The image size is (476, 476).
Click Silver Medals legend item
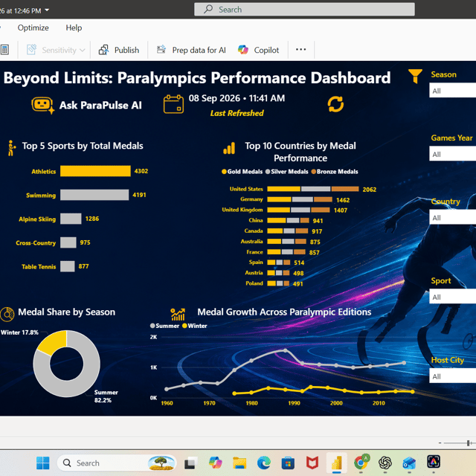coord(286,172)
